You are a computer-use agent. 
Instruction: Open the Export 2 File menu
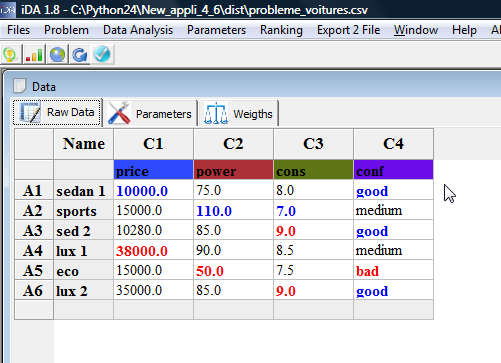coord(348,30)
